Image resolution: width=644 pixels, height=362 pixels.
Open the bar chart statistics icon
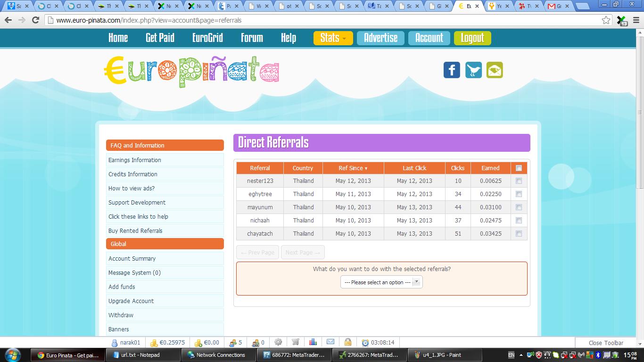313,342
